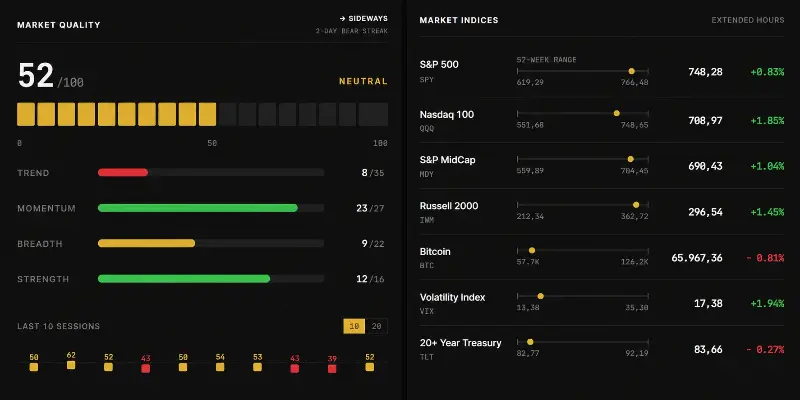Click the Momentum green progress bar
The height and width of the screenshot is (400, 800).
point(198,208)
